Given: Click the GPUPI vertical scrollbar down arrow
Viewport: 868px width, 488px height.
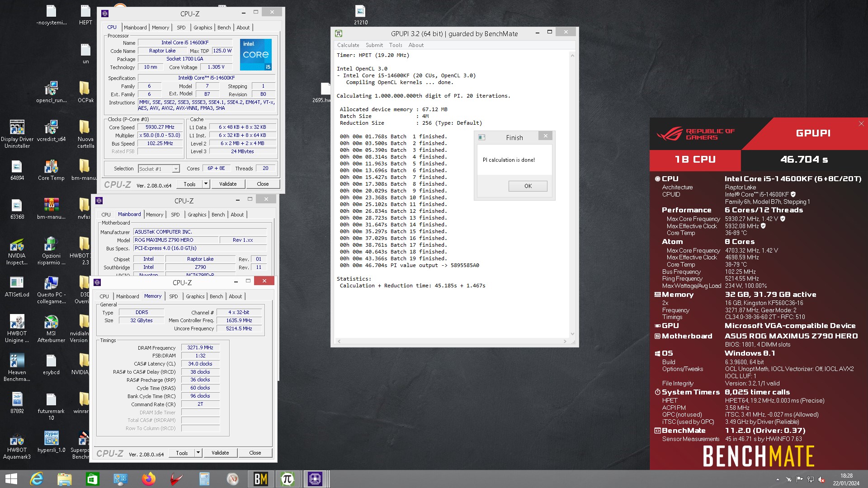Looking at the screenshot, I should click(x=572, y=334).
